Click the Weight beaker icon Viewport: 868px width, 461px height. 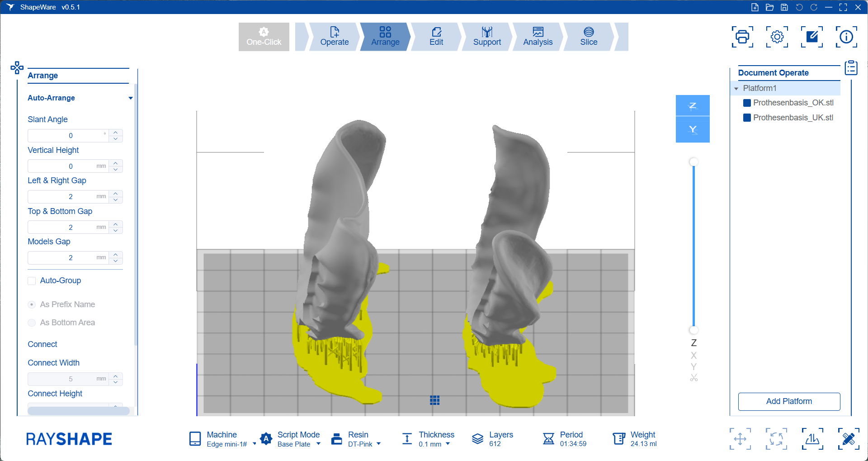coord(619,439)
